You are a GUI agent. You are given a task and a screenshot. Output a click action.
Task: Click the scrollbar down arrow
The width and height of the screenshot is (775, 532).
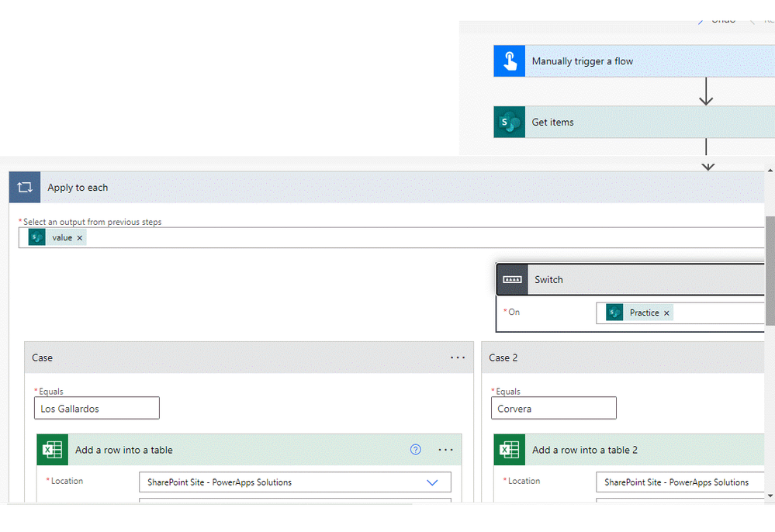click(x=770, y=496)
